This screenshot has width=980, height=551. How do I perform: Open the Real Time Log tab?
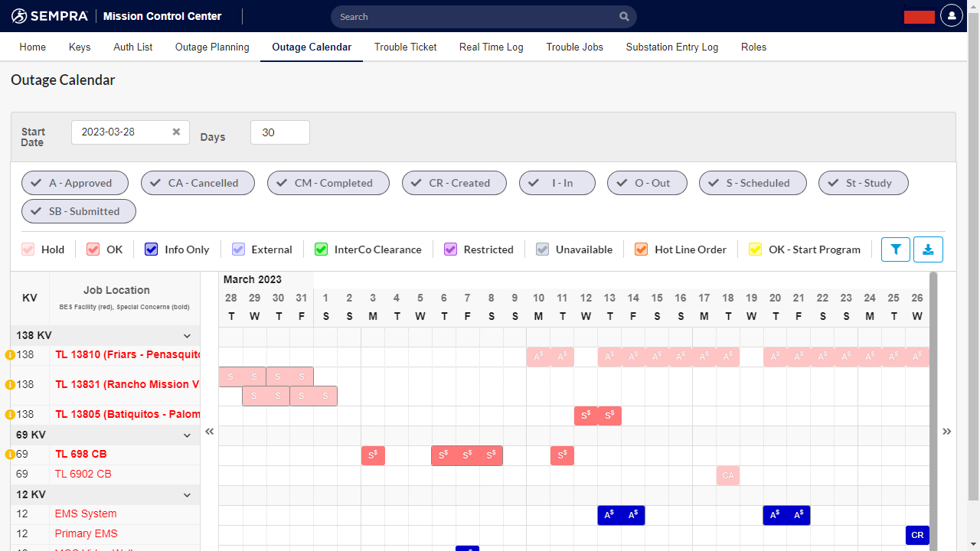point(491,47)
